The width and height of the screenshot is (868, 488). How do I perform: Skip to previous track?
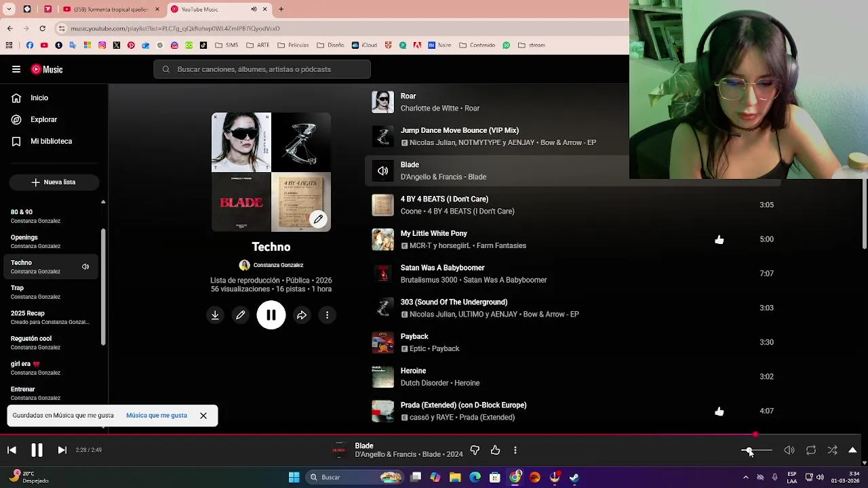(x=12, y=450)
